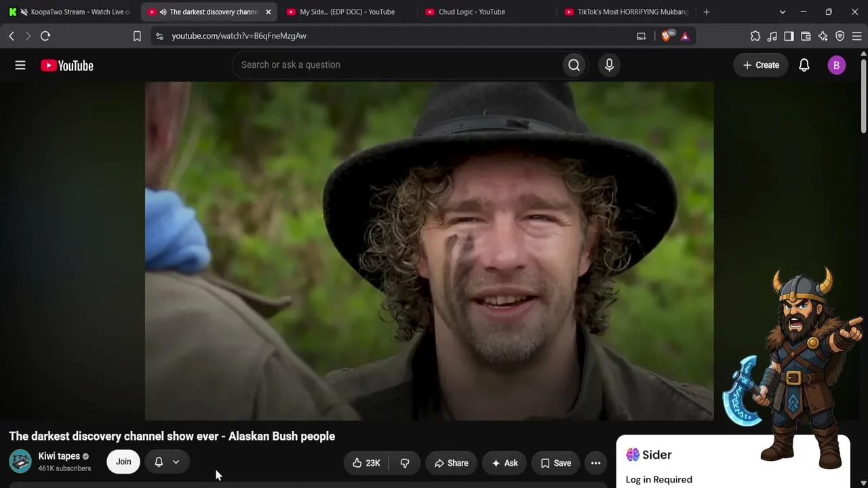This screenshot has width=868, height=488.
Task: Open the browser extensions puzzle icon
Action: coord(755,36)
